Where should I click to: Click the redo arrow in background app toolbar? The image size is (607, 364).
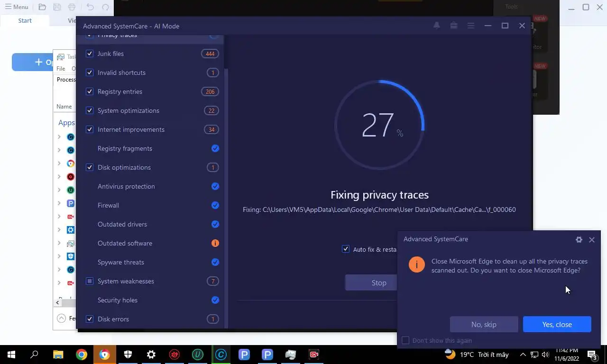105,7
